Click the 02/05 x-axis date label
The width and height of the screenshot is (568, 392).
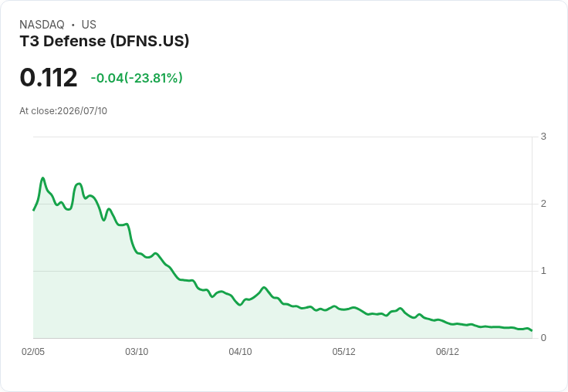tap(33, 351)
